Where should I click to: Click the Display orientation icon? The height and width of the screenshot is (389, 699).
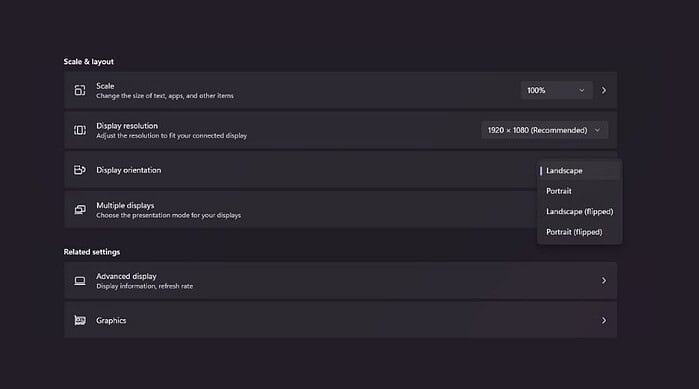(x=80, y=170)
